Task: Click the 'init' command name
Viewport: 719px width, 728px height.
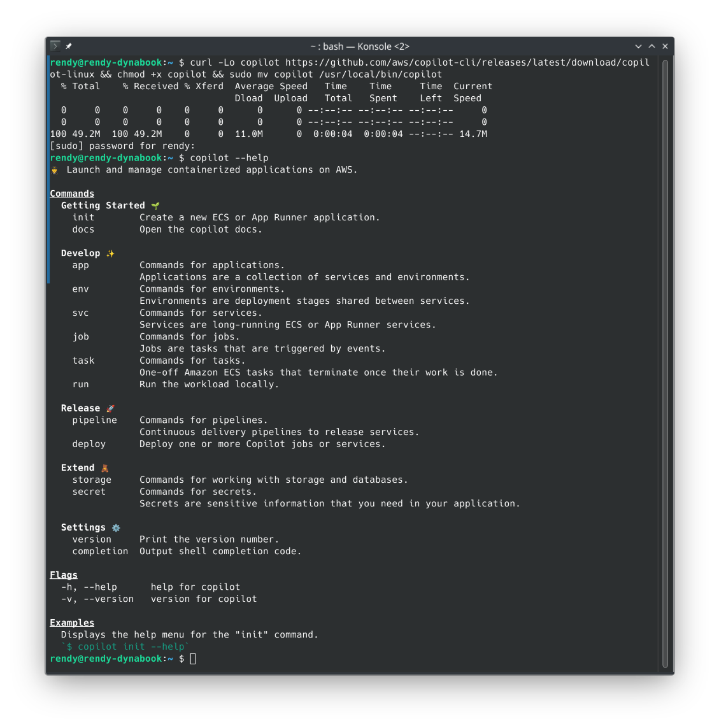Action: click(x=83, y=217)
